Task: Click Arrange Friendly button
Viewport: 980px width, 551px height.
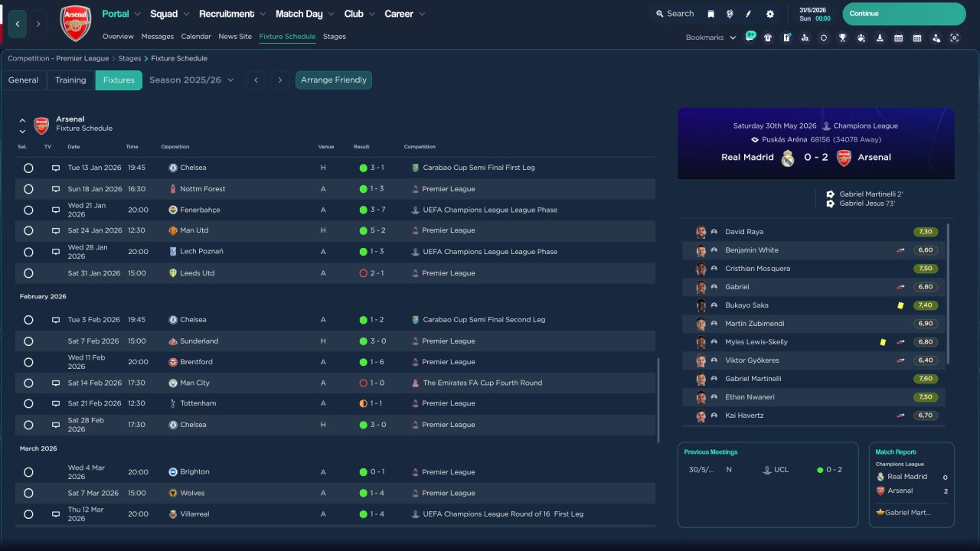Action: [333, 80]
